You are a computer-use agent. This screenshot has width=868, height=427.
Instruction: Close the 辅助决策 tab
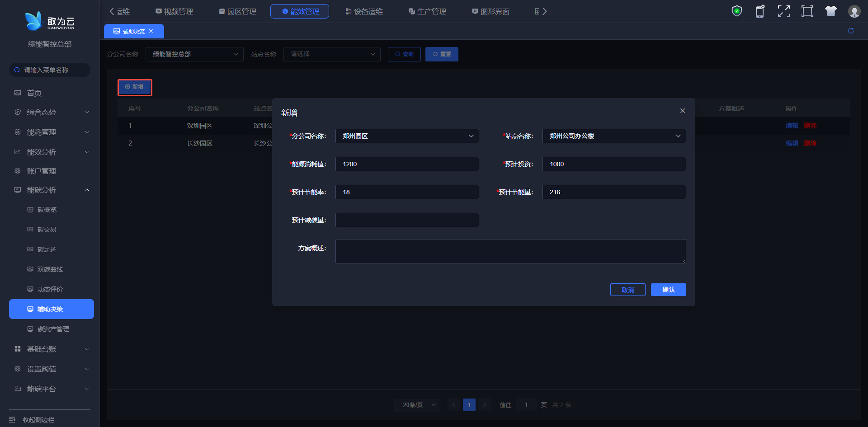151,31
